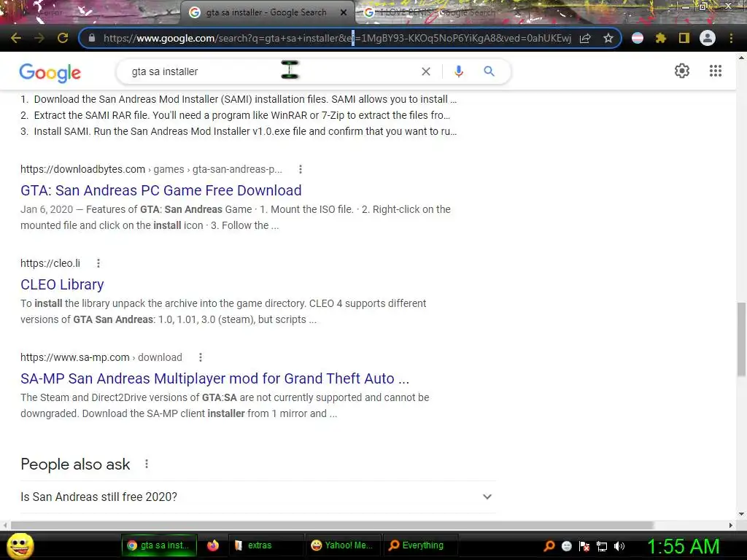Click the orange search tray icon
Viewport: 747px width, 560px height.
[549, 545]
